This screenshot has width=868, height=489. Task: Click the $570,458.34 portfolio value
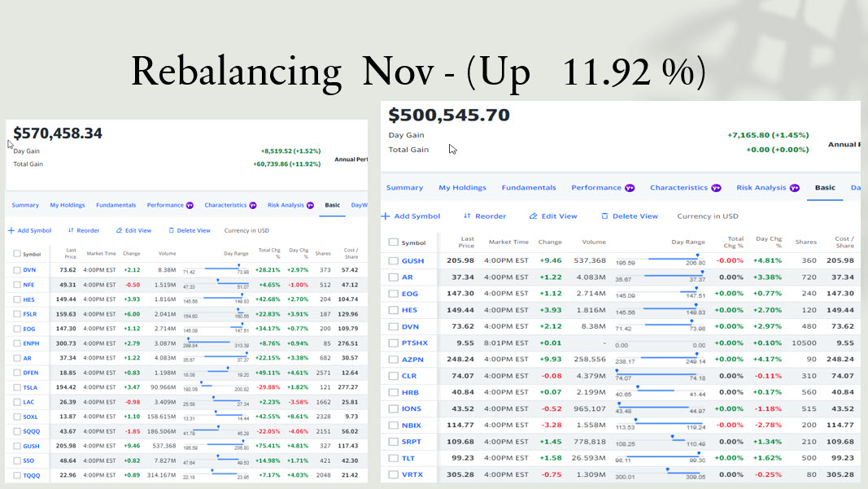[58, 133]
